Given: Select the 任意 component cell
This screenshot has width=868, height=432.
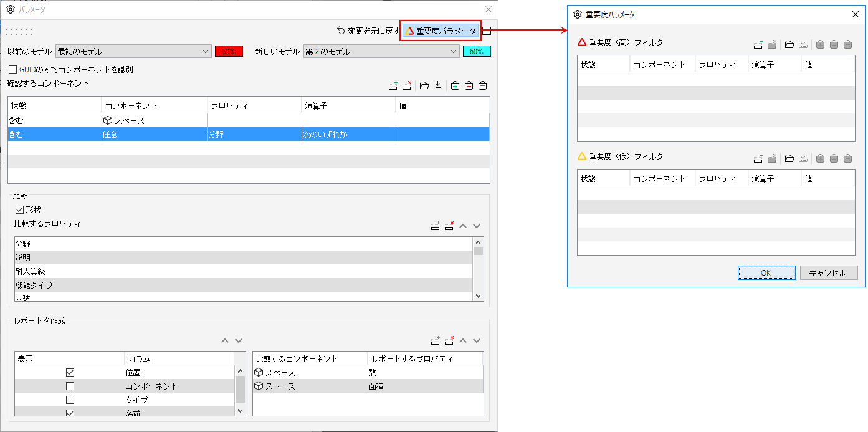Looking at the screenshot, I should click(155, 134).
